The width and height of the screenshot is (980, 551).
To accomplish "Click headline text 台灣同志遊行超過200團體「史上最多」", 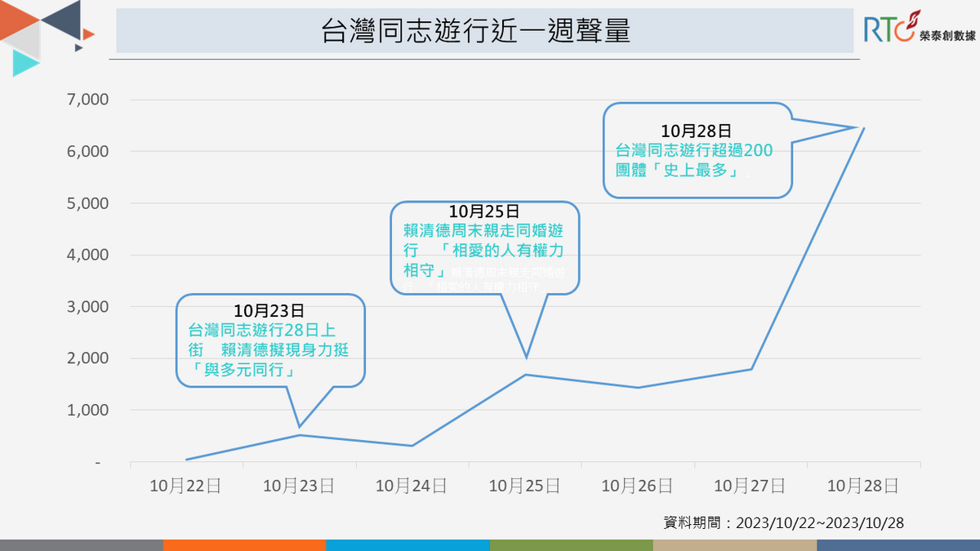I will (694, 161).
